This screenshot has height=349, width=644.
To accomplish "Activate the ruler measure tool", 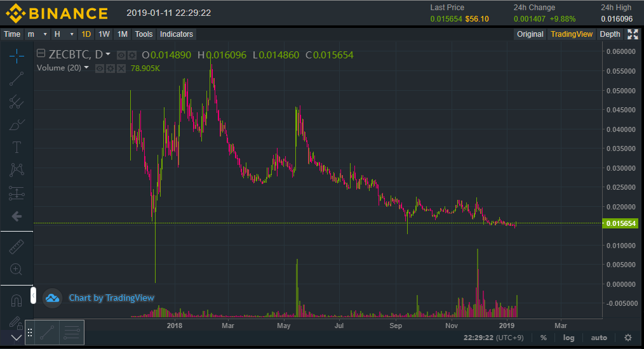I will tap(17, 247).
